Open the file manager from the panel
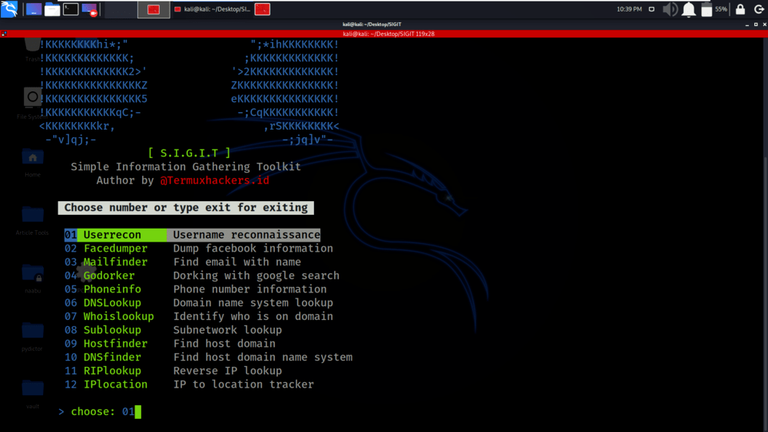This screenshot has width=768, height=432. tap(52, 9)
